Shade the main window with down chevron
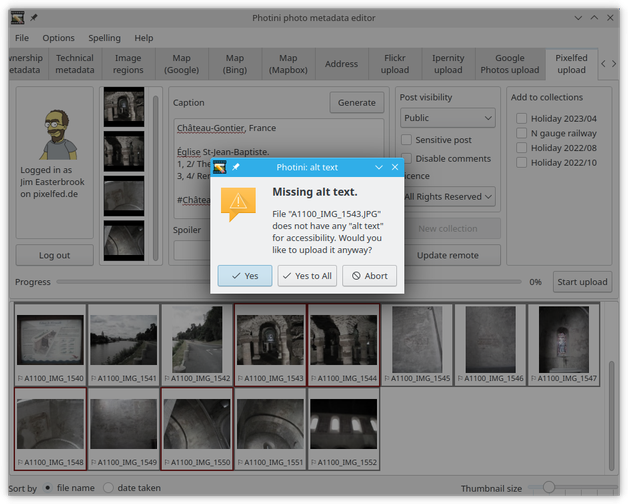The image size is (628, 504). point(578,18)
